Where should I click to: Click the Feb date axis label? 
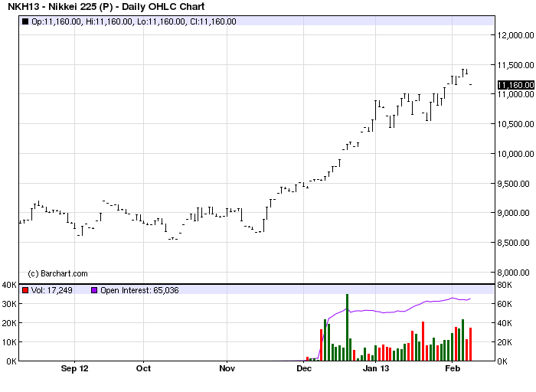[453, 368]
